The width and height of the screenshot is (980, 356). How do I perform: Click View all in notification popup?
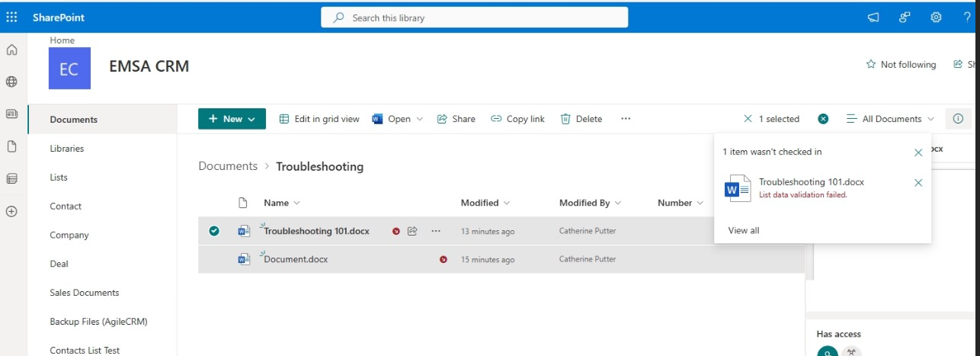pos(744,230)
